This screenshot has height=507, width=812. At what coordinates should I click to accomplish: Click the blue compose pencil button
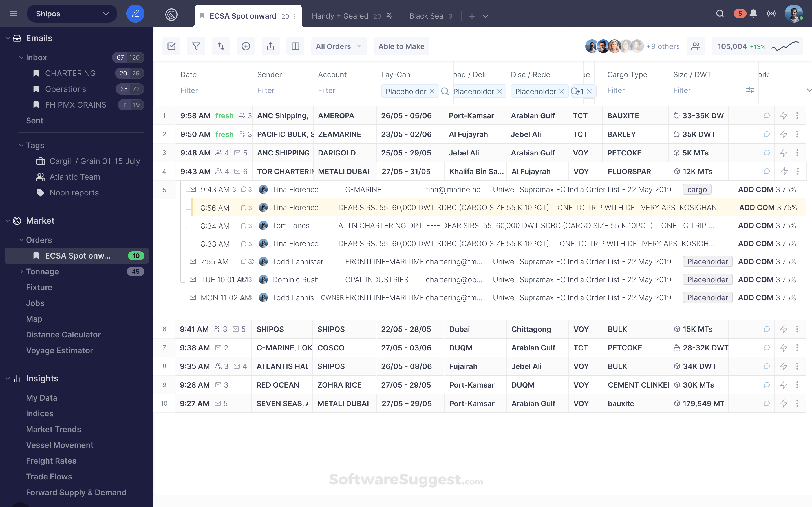(135, 14)
